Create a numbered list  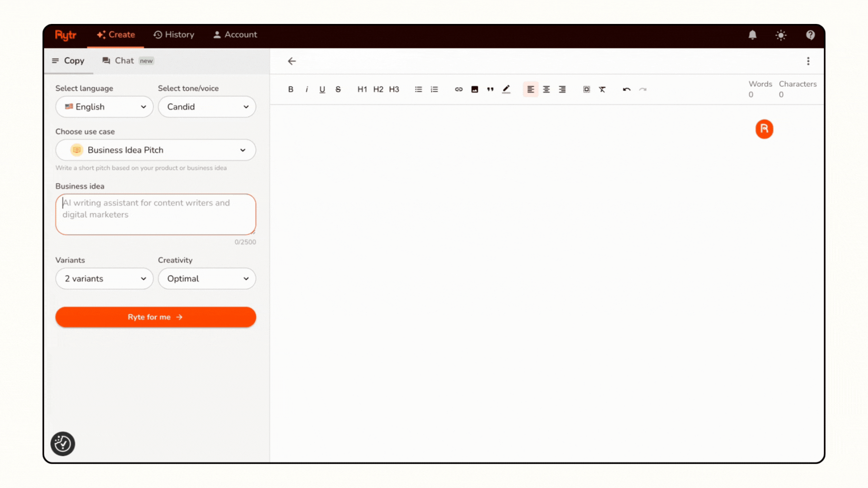click(x=434, y=89)
